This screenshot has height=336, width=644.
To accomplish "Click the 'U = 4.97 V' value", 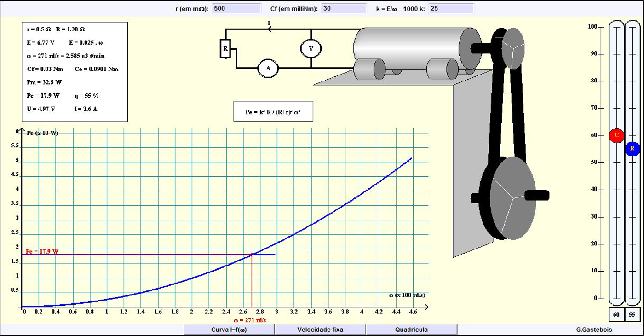I will [41, 109].
